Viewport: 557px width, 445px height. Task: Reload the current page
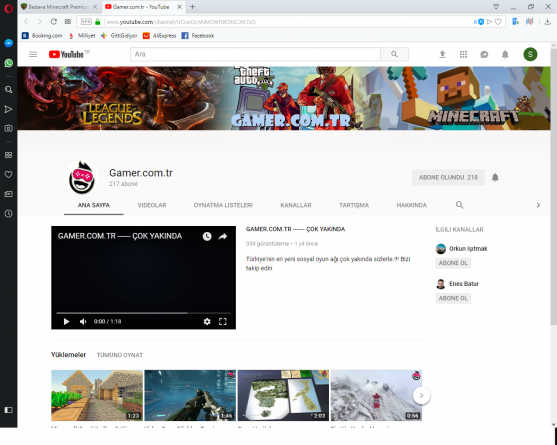click(54, 22)
